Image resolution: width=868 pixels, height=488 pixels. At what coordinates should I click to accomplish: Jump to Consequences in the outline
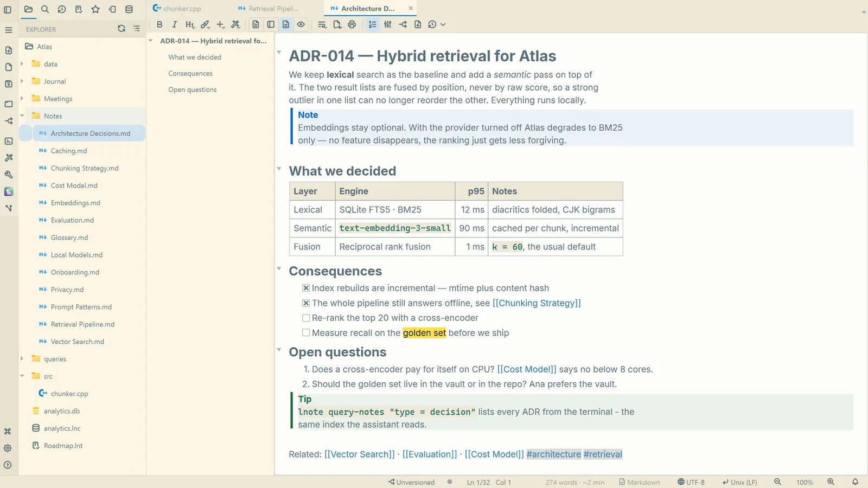(190, 74)
